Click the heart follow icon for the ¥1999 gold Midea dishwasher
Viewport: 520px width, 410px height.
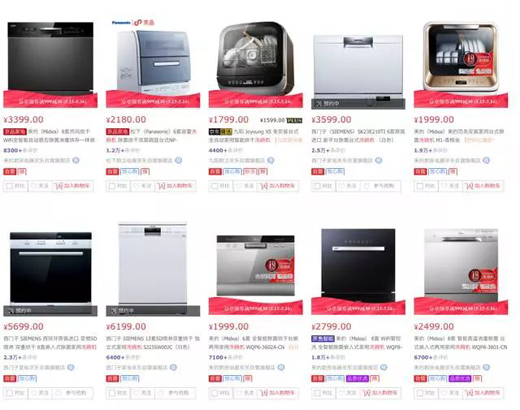coord(444,186)
